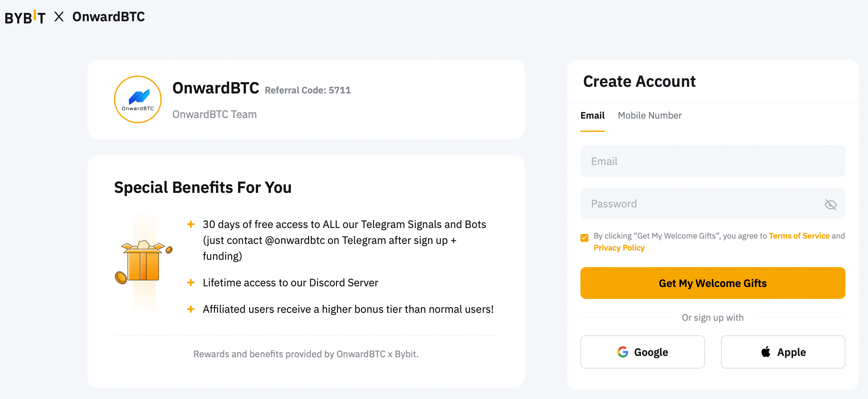Click the plus icon beside Telegram Signals benefit
The width and height of the screenshot is (868, 399).
(x=191, y=223)
